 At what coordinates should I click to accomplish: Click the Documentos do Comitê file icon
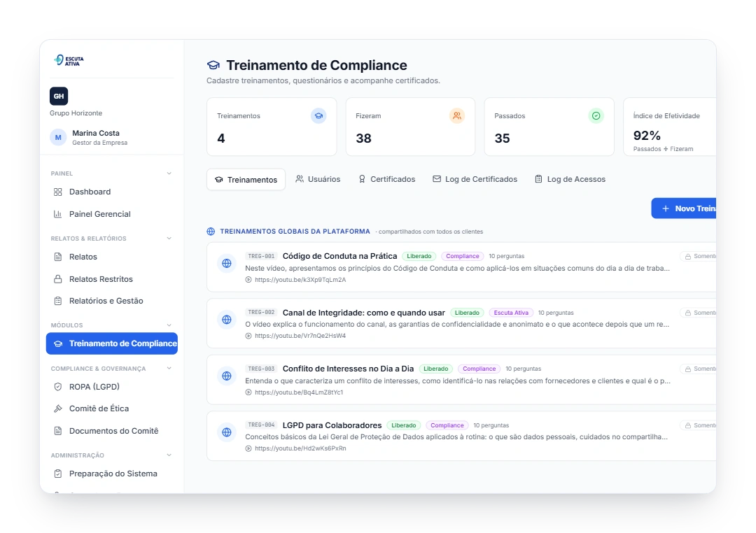pos(58,431)
